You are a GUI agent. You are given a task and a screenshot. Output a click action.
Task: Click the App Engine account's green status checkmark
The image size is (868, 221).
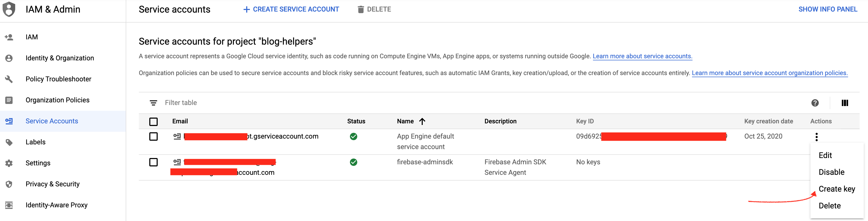click(x=354, y=136)
